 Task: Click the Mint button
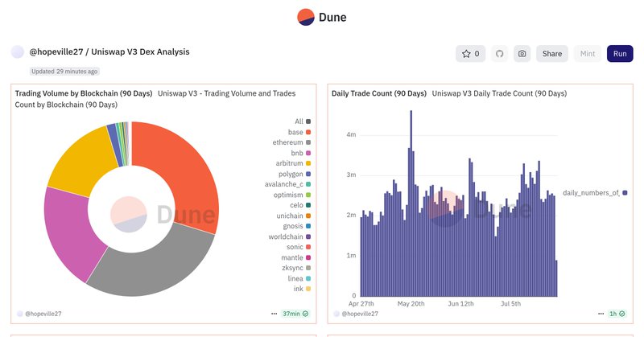click(588, 54)
